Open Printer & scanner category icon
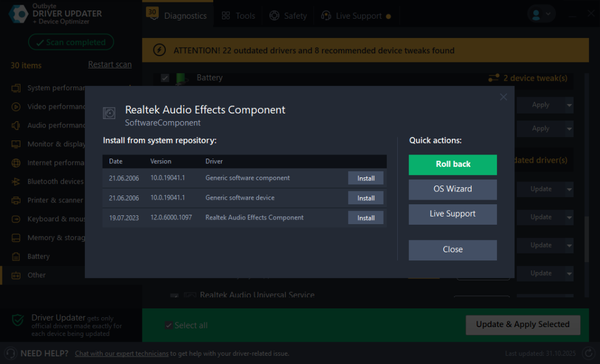Image resolution: width=600 pixels, height=364 pixels. [16, 201]
